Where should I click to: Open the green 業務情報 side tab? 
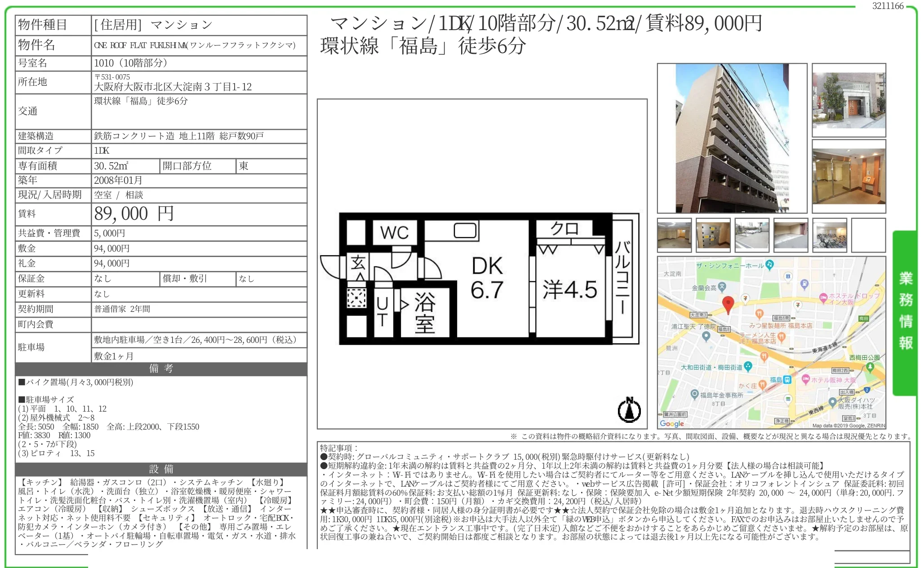point(905,313)
